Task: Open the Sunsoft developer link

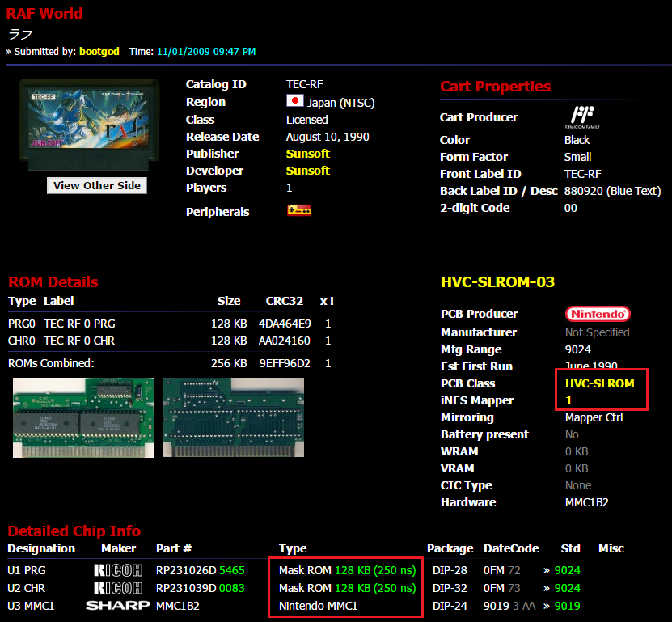Action: [x=308, y=171]
